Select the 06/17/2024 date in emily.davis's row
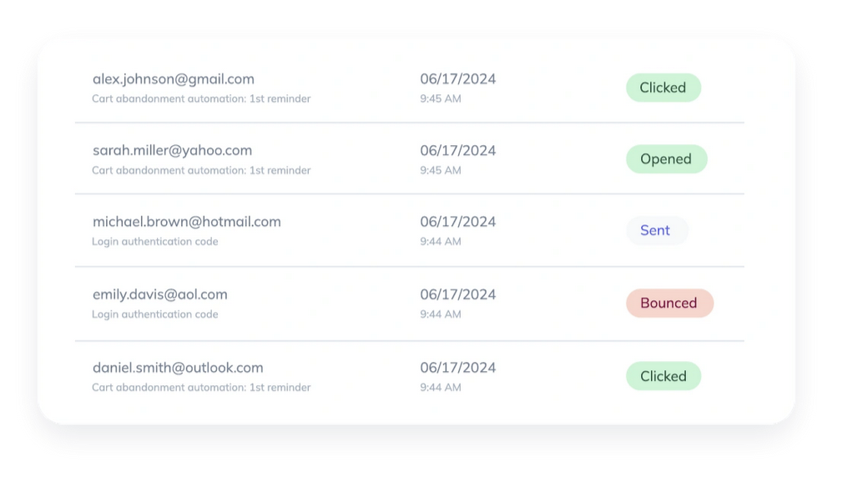The height and width of the screenshot is (492, 868). pos(457,294)
